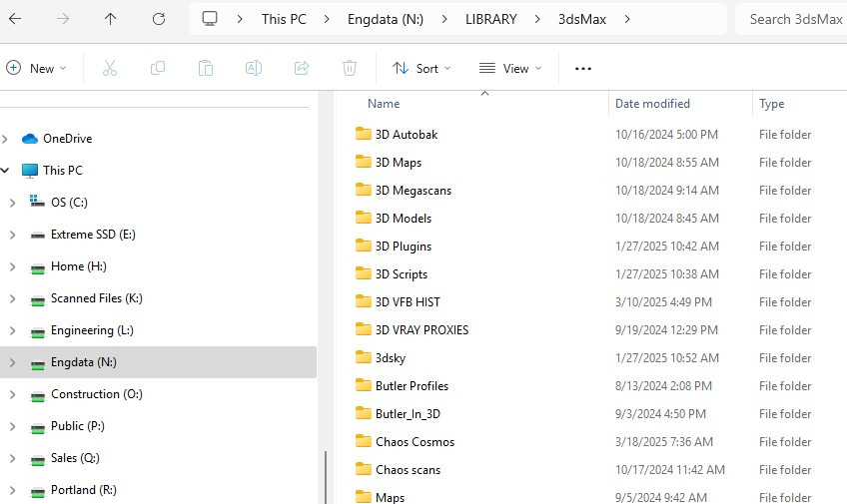The image size is (847, 504).
Task: Click the This PC breadcrumb
Action: 284,19
